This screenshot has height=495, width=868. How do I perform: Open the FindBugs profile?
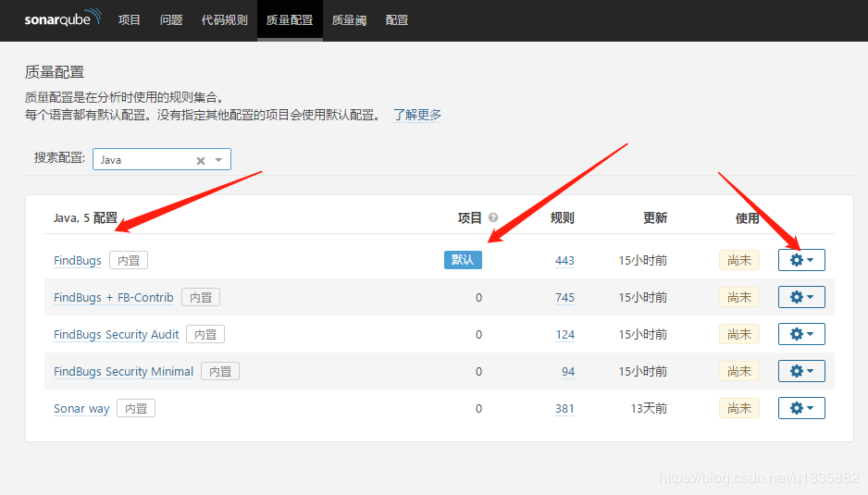[78, 260]
